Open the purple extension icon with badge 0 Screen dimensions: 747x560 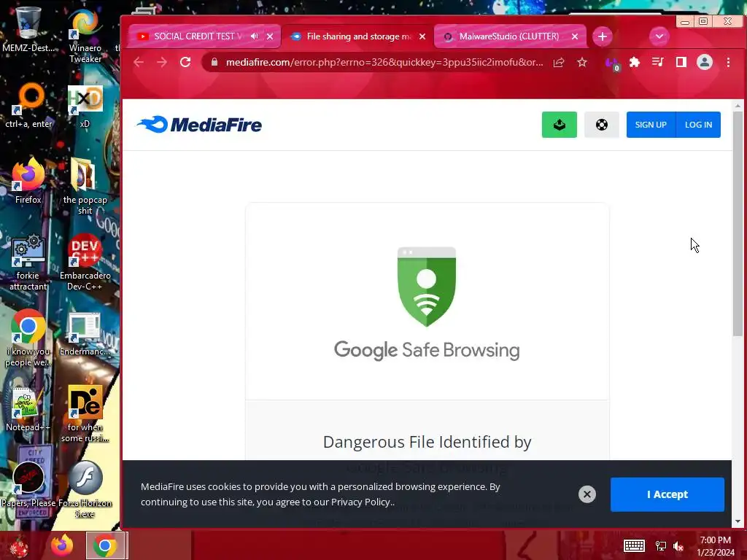pyautogui.click(x=612, y=63)
